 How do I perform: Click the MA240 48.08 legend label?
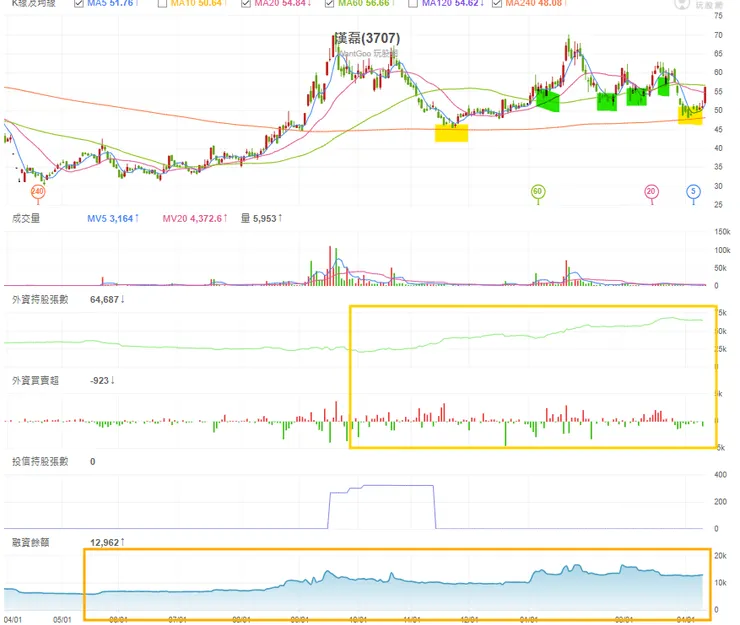536,3
